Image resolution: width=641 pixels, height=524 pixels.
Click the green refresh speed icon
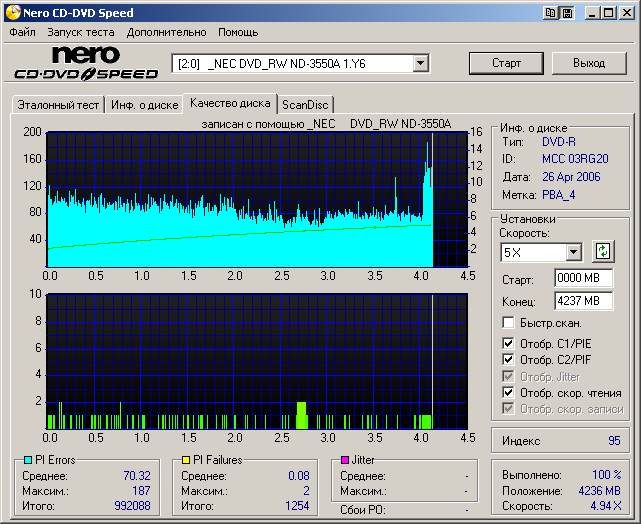pyautogui.click(x=603, y=251)
